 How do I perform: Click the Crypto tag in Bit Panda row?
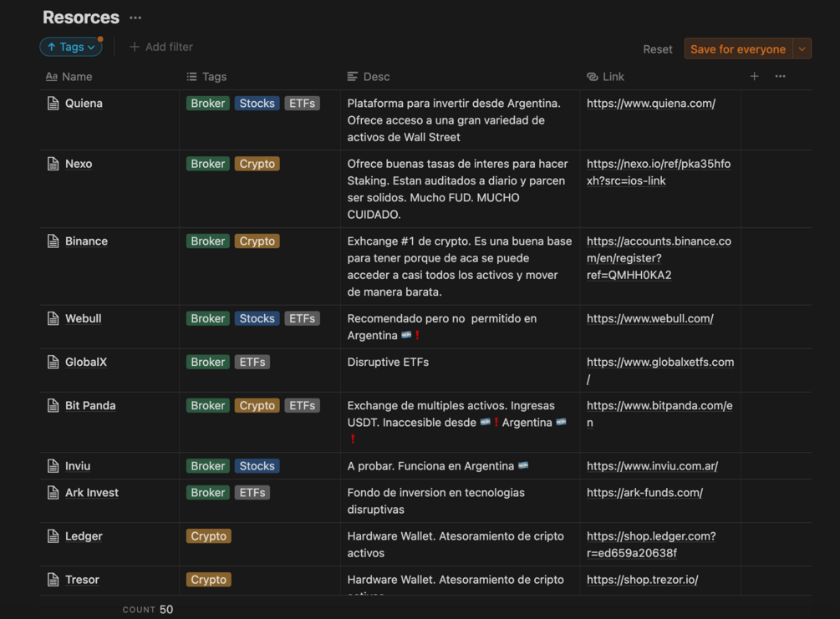click(257, 405)
